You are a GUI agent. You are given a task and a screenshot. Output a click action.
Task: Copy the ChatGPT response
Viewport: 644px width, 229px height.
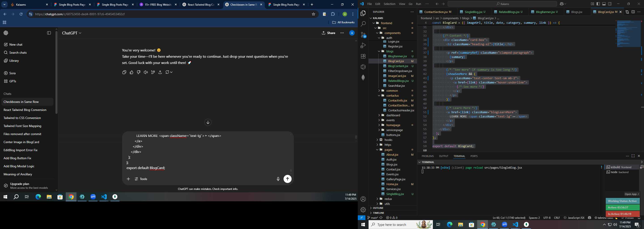tap(124, 72)
